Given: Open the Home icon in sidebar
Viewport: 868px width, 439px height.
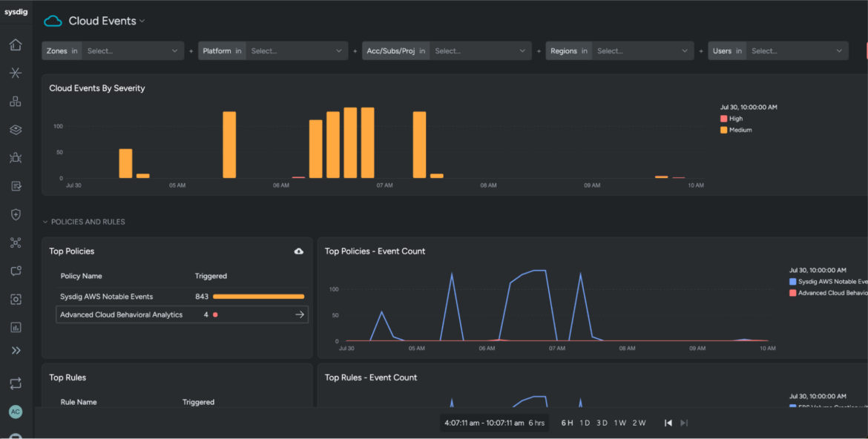Looking at the screenshot, I should pyautogui.click(x=16, y=44).
